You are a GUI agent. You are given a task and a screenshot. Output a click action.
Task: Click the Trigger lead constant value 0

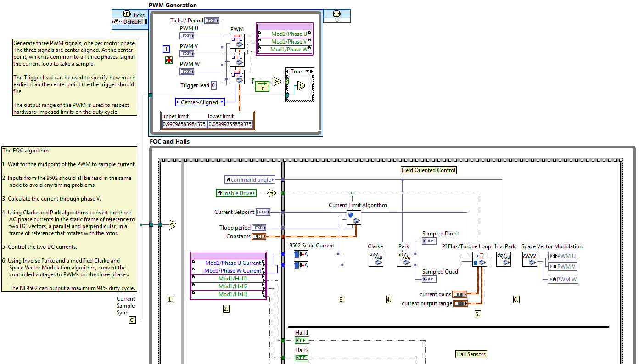(213, 85)
